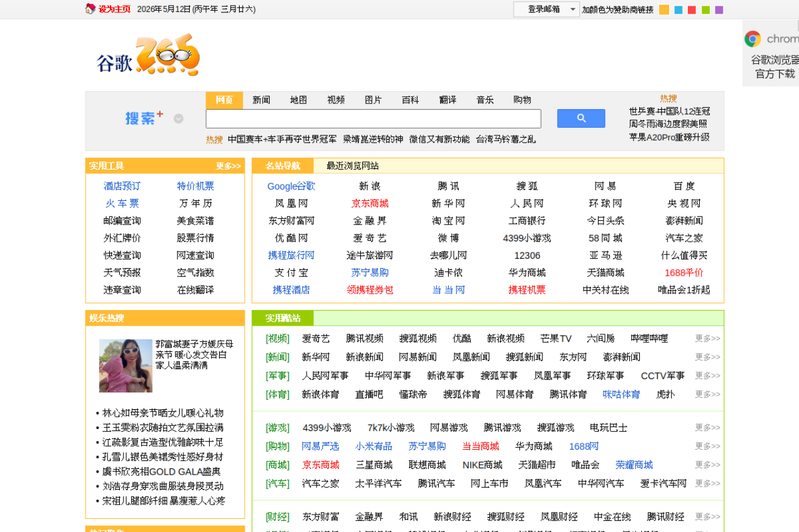This screenshot has width=799, height=532.
Task: Switch to the 购物 search tab
Action: coord(522,100)
